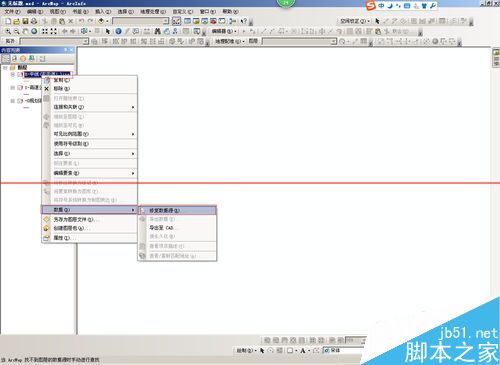Image resolution: width=500 pixels, height=365 pixels.
Task: Select the Zoom In tool
Action: (8, 31)
